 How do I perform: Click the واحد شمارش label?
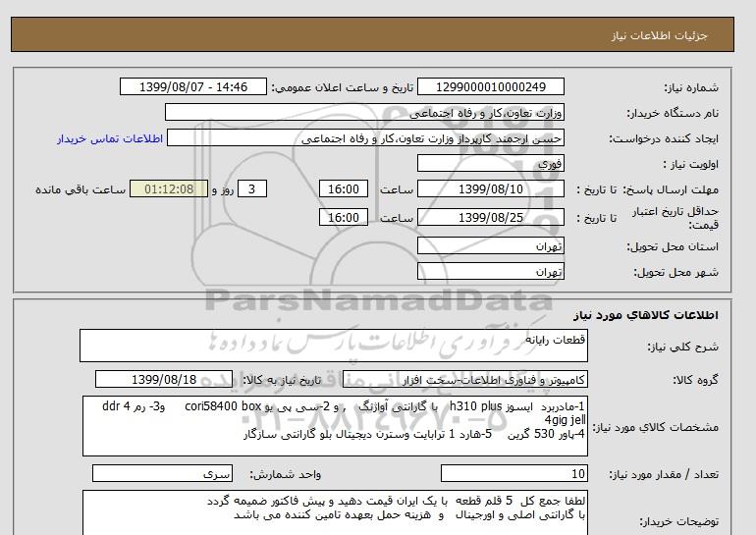[x=286, y=475]
